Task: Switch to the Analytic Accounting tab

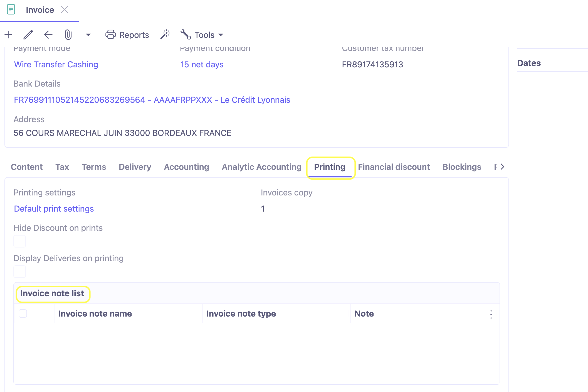Action: (x=261, y=167)
